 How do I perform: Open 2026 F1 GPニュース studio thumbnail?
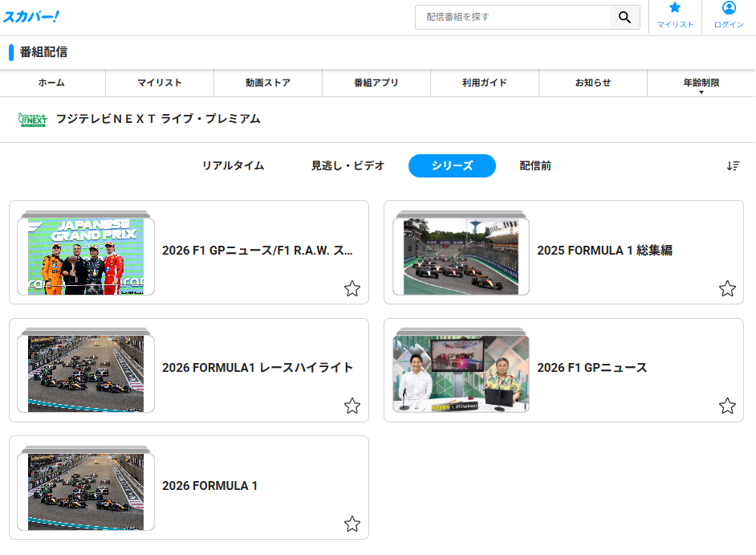click(461, 373)
